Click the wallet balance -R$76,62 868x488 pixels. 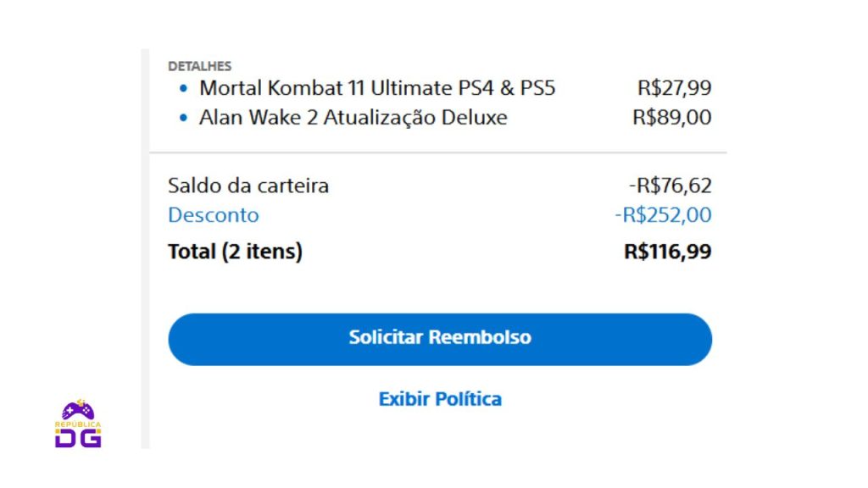pos(670,186)
